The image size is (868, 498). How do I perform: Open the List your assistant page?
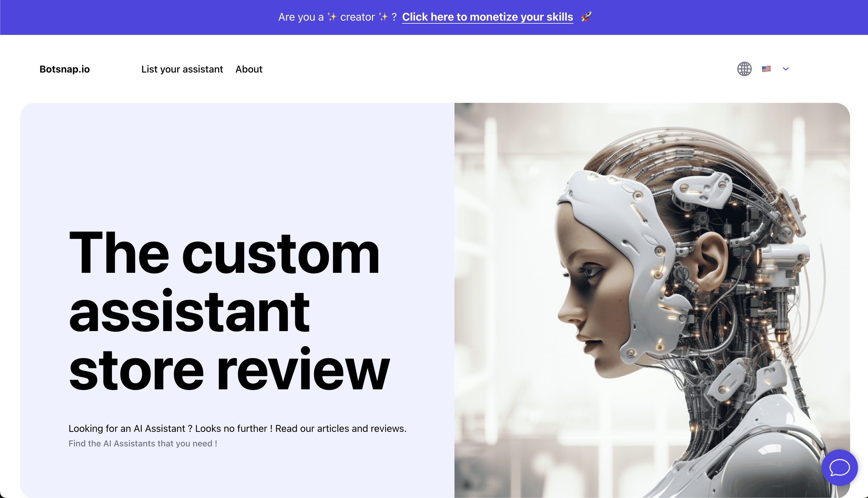tap(182, 69)
